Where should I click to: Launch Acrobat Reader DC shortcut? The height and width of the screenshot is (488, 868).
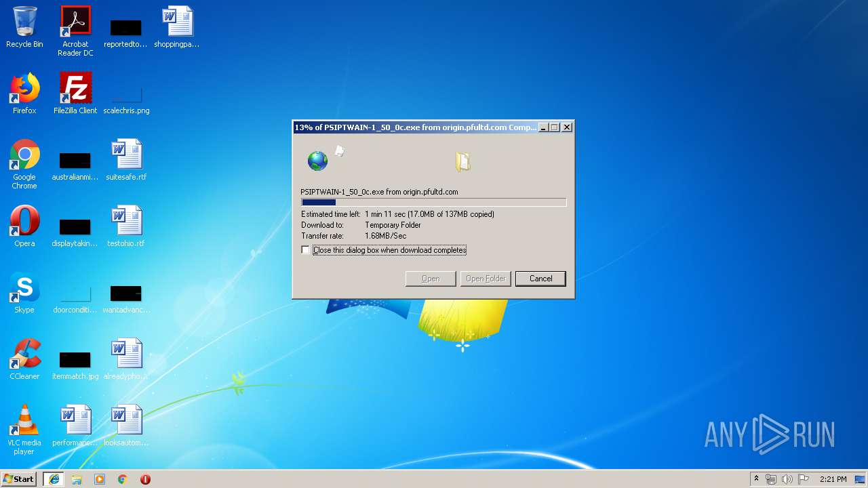point(75,30)
